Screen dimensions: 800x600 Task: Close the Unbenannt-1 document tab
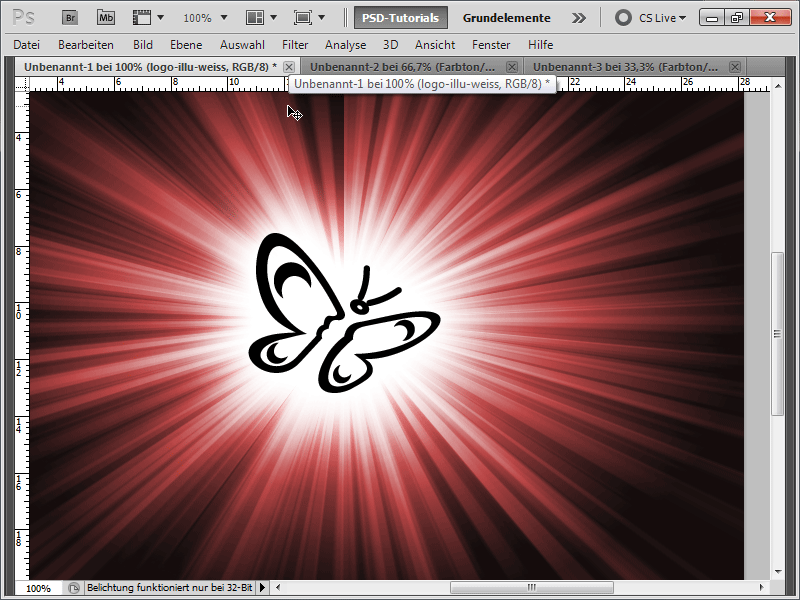click(x=289, y=67)
